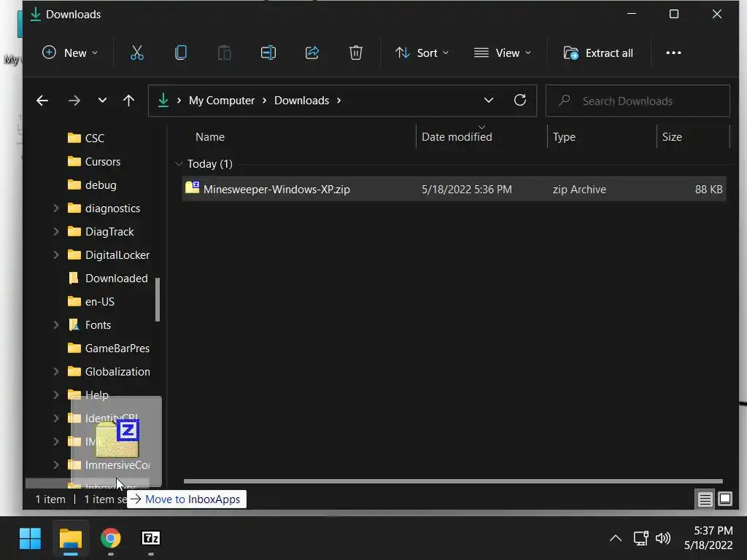Click file list horizontal scrollbar
747x560 pixels.
(453, 481)
